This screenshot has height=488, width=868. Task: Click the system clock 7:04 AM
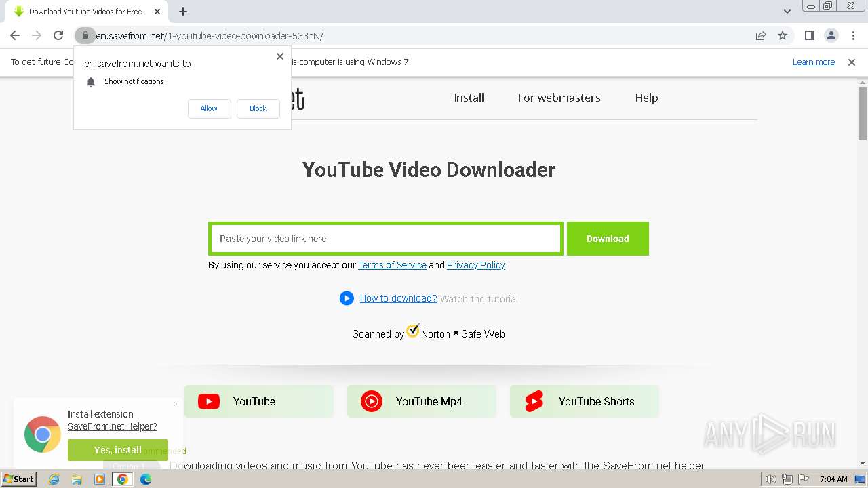pos(833,479)
